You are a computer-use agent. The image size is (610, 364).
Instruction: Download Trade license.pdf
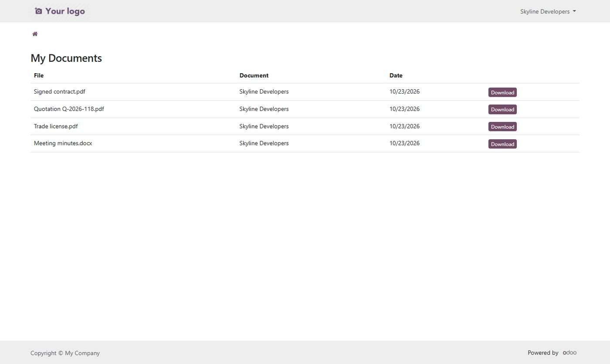pyautogui.click(x=502, y=127)
